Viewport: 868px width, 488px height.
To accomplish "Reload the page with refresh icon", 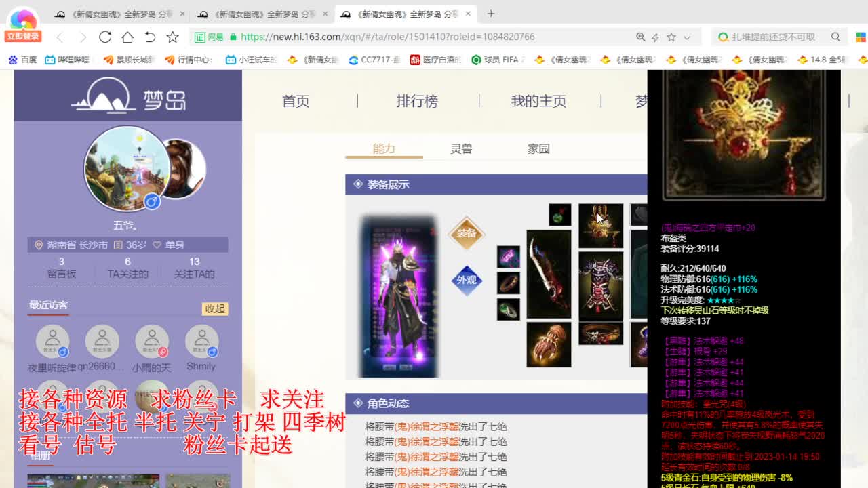I will [105, 37].
